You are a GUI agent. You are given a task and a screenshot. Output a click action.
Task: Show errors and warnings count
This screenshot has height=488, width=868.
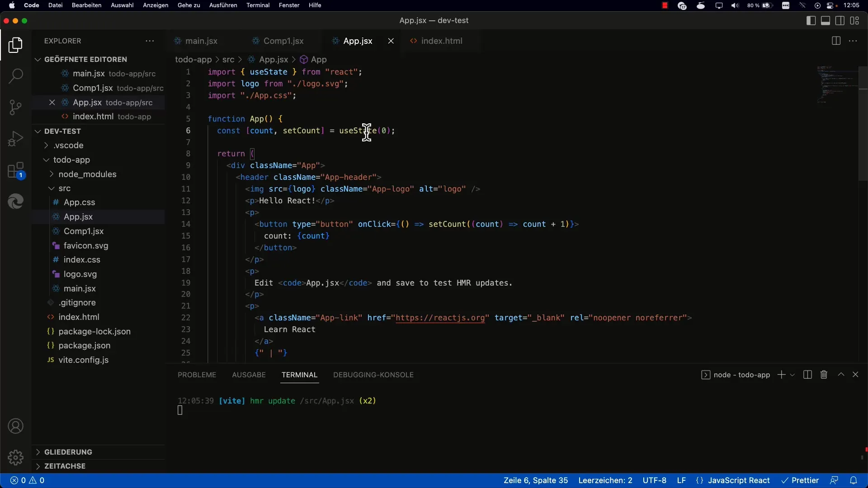[x=28, y=480]
